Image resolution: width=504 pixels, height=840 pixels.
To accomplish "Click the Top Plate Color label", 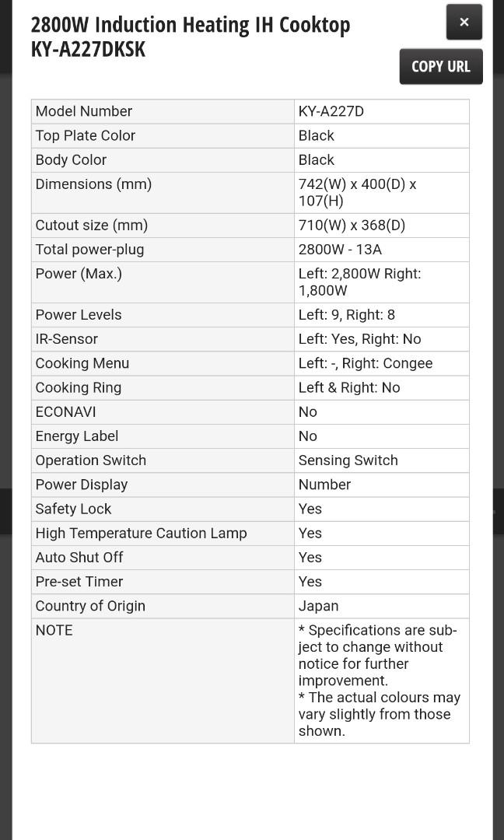I will pyautogui.click(x=86, y=135).
